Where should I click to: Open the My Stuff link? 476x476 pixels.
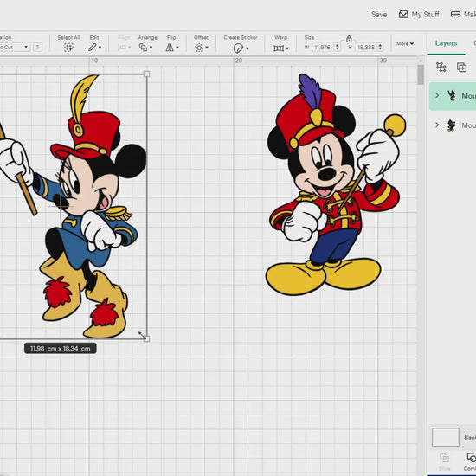pos(425,14)
